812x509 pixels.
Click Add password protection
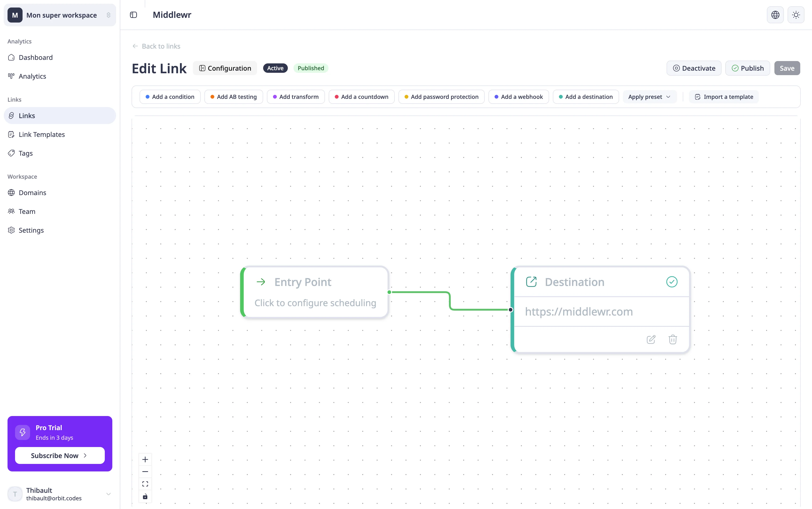point(441,97)
